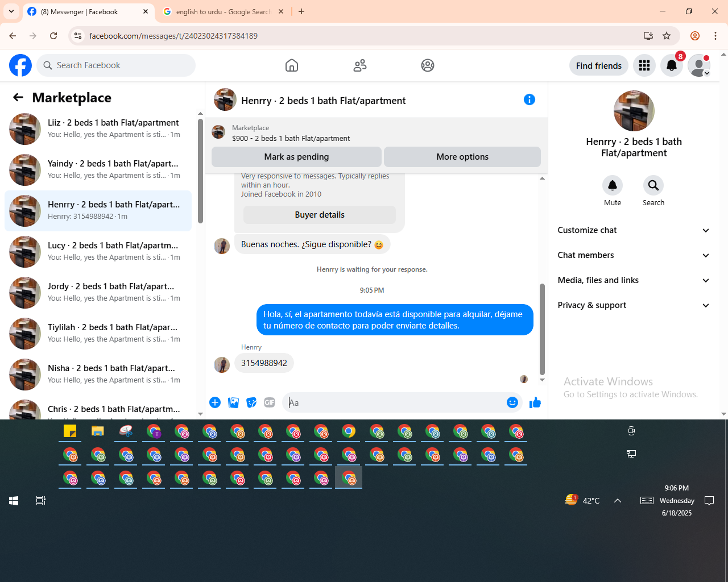
Task: Click the browser address bar URL
Action: click(x=173, y=36)
